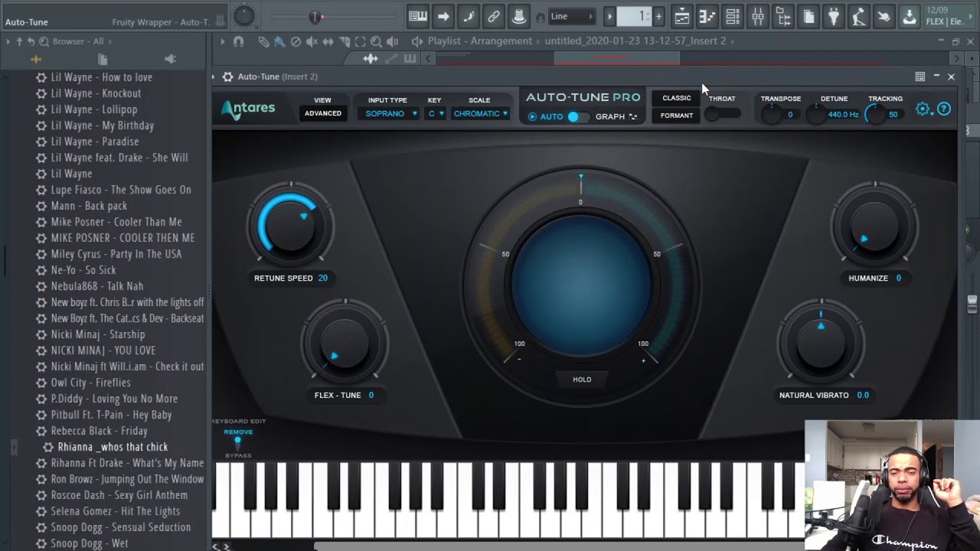
Task: Adjust the Retune Speed knob
Action: pos(289,226)
